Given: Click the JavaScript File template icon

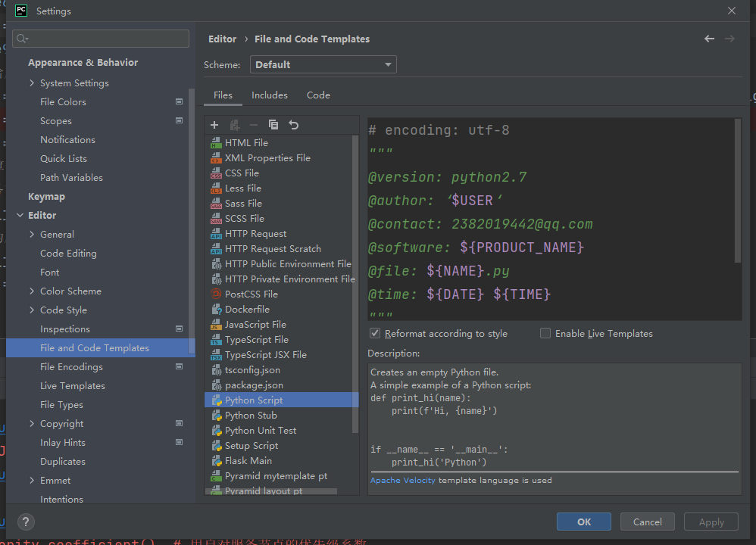Looking at the screenshot, I should (216, 324).
